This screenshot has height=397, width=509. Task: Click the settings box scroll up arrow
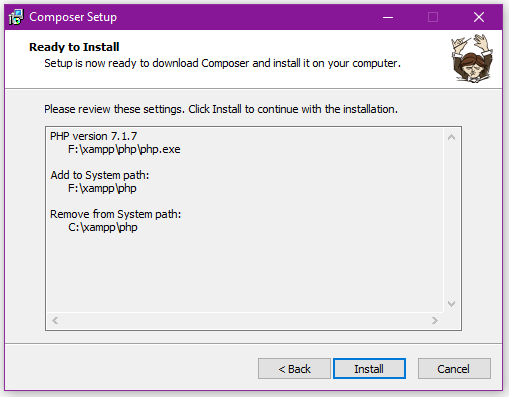(452, 137)
